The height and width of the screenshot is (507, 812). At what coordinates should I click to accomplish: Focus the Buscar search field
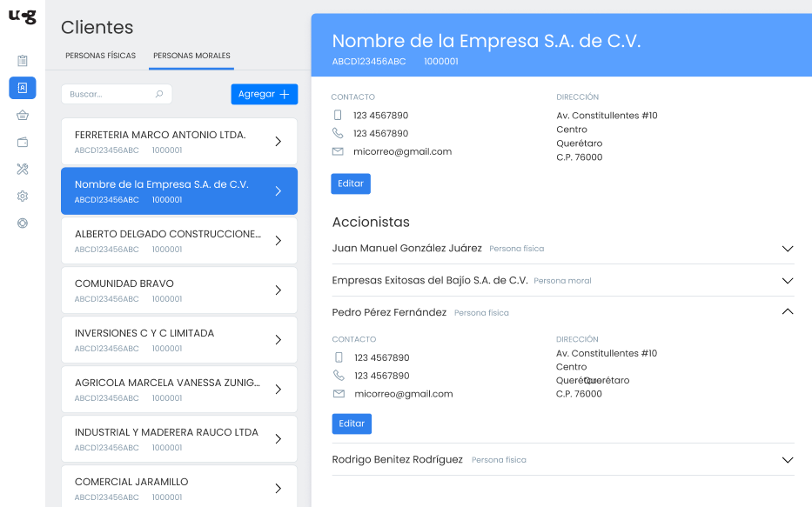[x=109, y=94]
